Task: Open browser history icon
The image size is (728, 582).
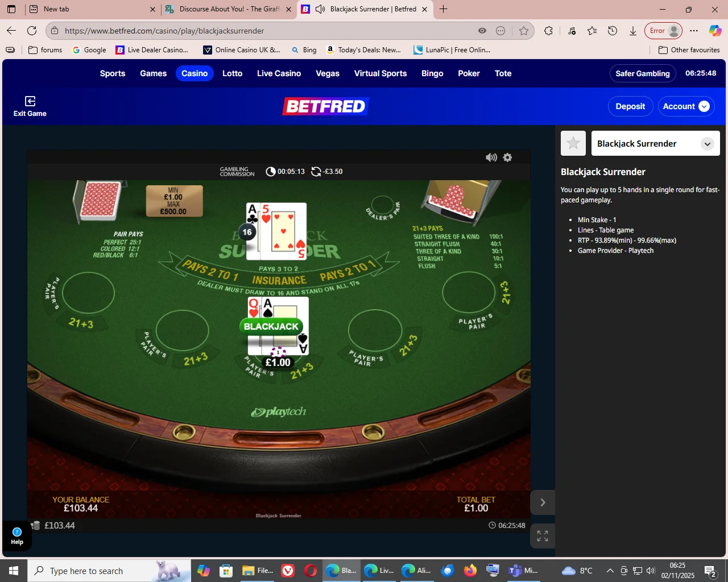Action: [x=613, y=31]
